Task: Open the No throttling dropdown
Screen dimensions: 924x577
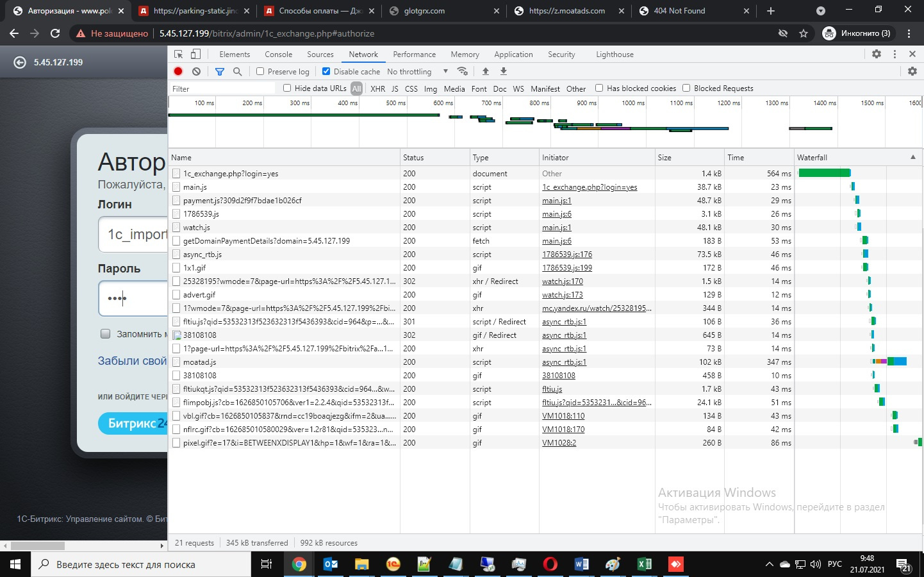Action: click(x=417, y=72)
